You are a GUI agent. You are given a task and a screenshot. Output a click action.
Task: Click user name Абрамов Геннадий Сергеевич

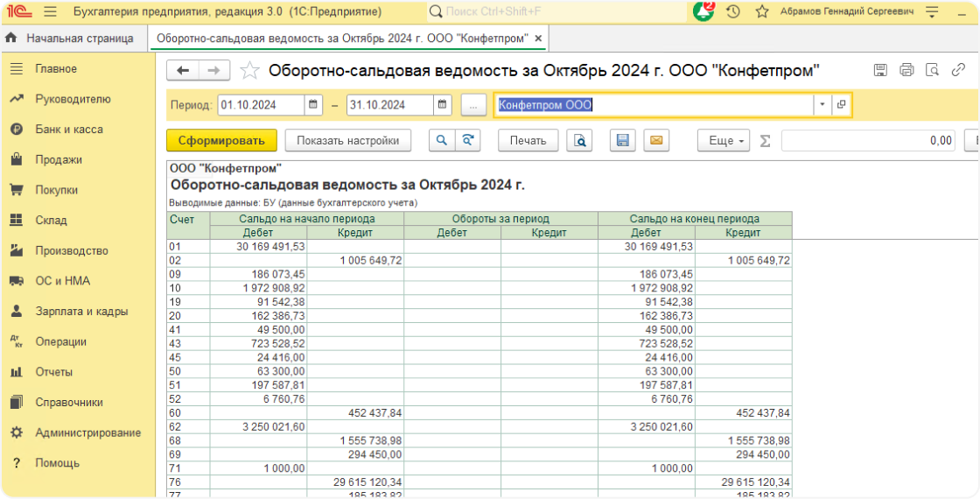(x=847, y=12)
